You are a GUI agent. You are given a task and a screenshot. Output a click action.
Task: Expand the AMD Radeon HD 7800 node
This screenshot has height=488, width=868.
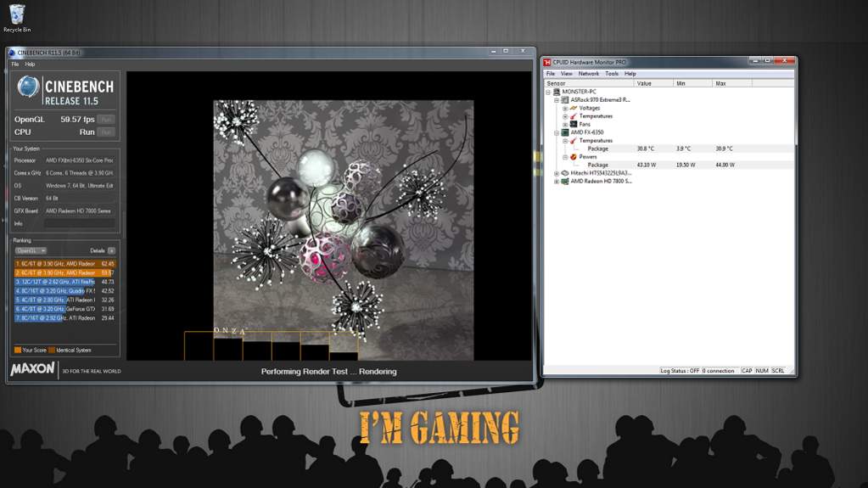point(557,181)
